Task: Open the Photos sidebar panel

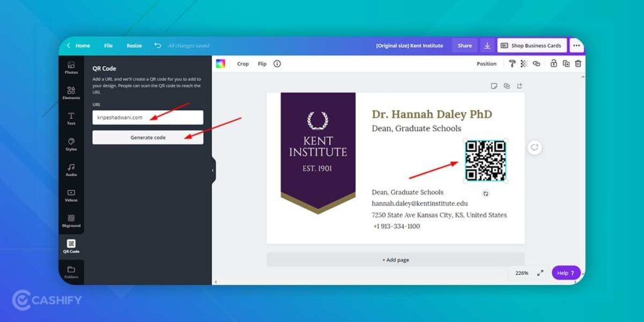Action: click(71, 68)
